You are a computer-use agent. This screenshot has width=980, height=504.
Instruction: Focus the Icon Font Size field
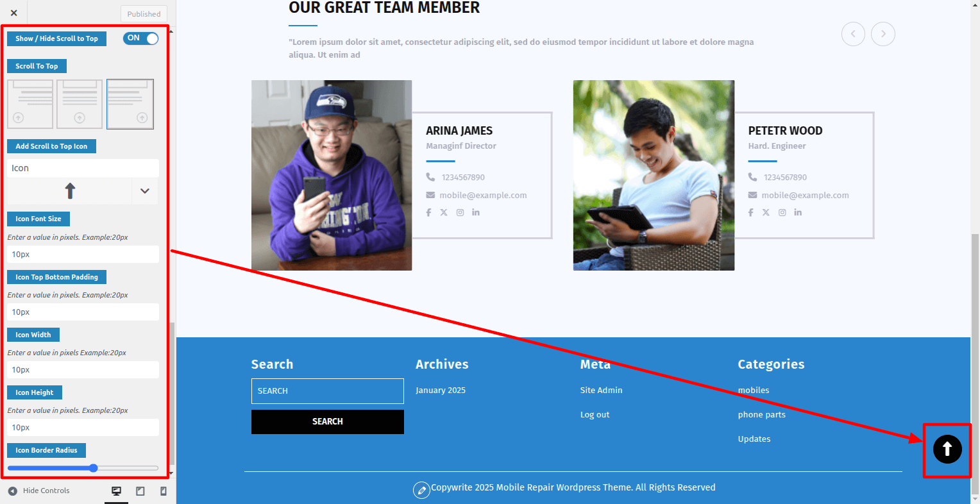pyautogui.click(x=83, y=255)
